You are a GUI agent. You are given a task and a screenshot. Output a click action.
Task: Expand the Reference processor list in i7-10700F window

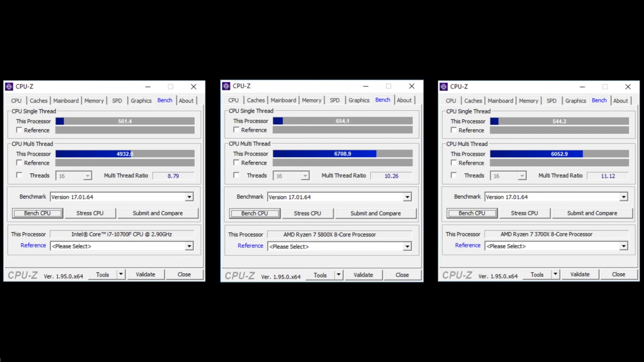[189, 246]
